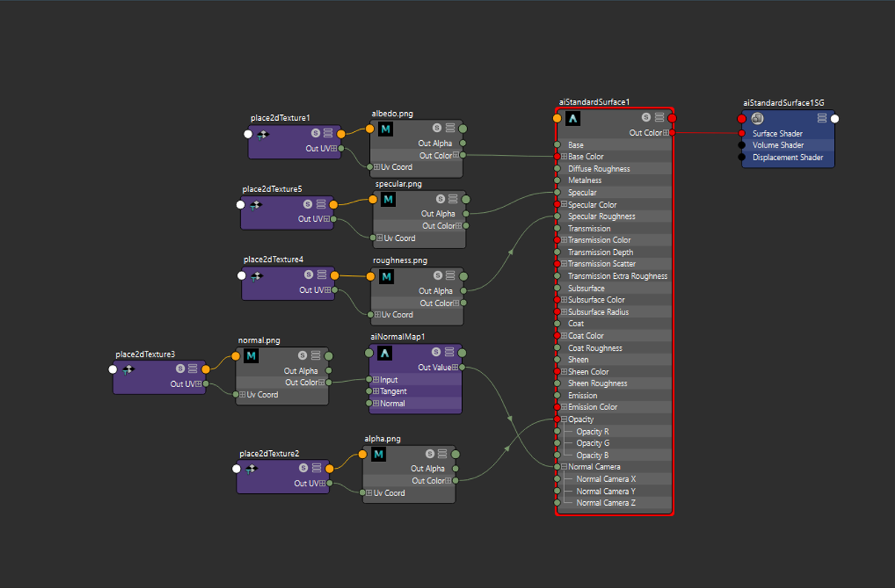Screen dimensions: 895x588
Task: Toggle view mode icon on alpha.png node
Action: (443, 453)
